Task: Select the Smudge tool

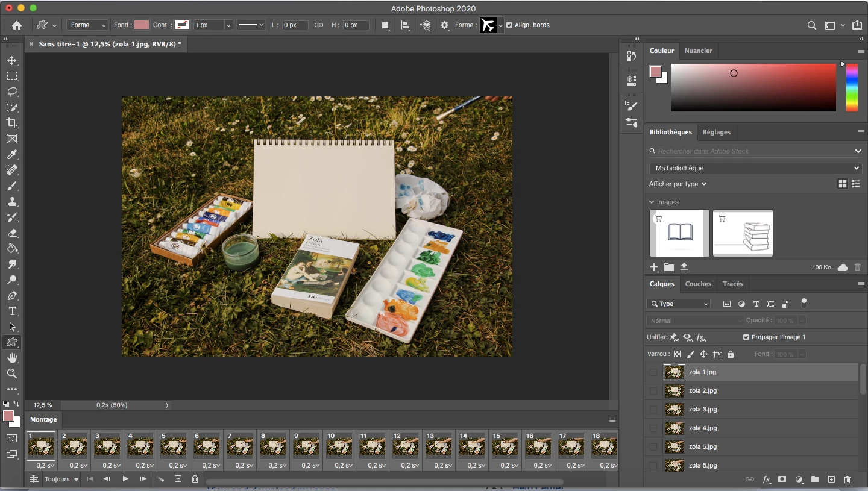Action: (12, 264)
